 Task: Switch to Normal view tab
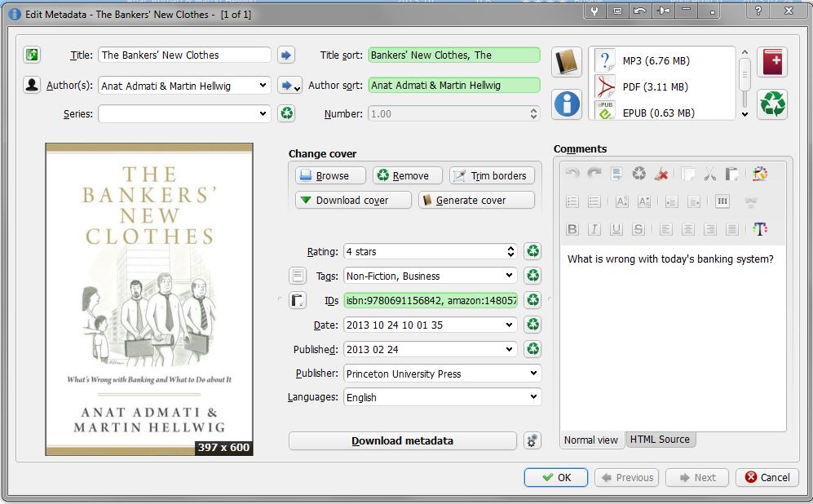591,440
